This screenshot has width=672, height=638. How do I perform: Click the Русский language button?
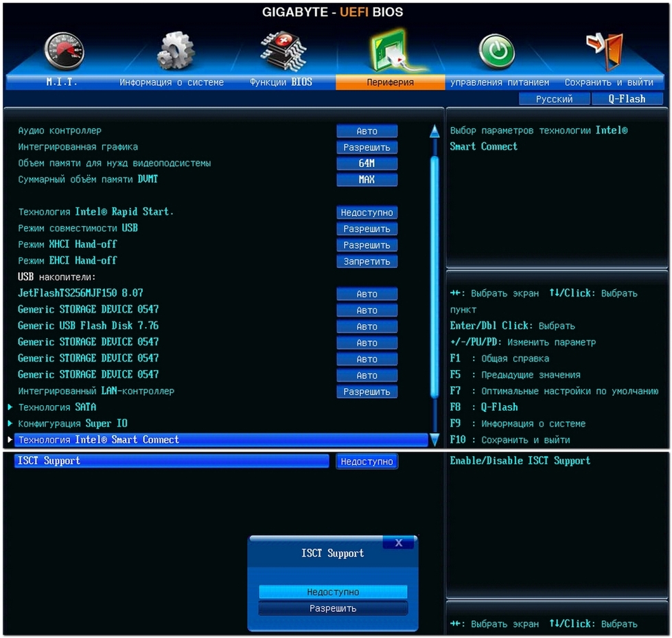[554, 99]
